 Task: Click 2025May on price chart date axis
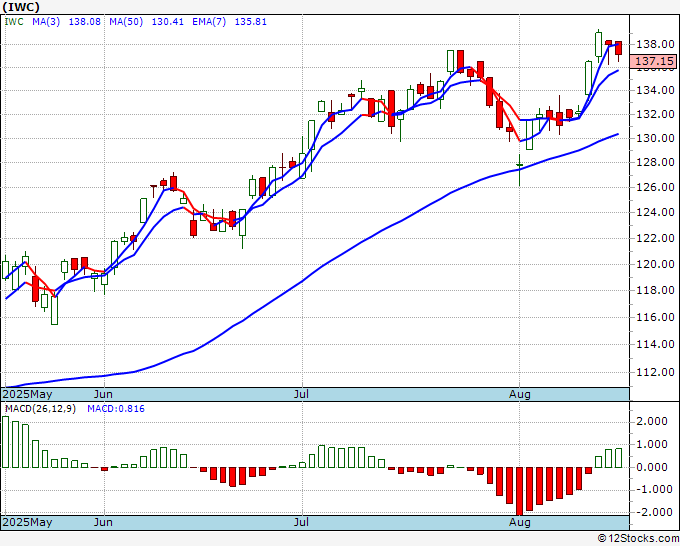pos(27,395)
